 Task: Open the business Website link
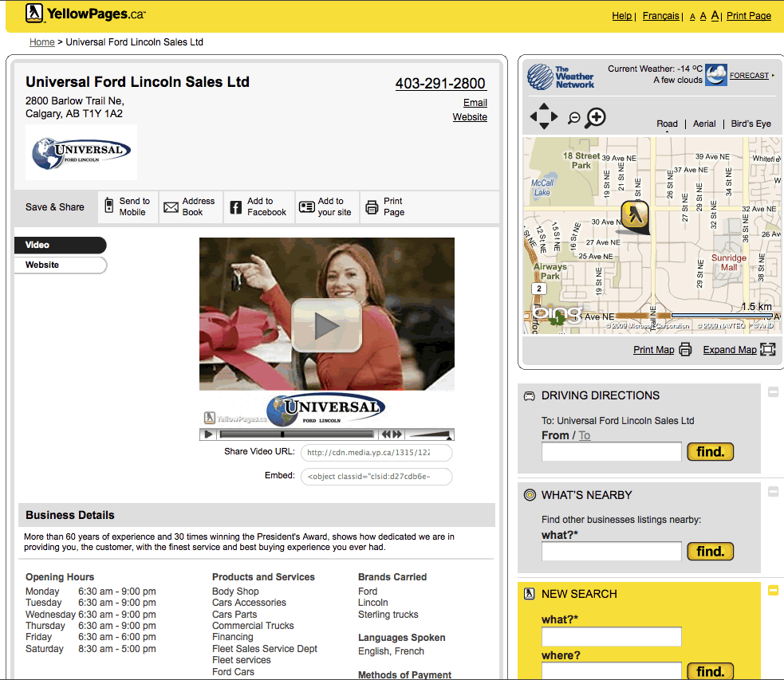[470, 117]
